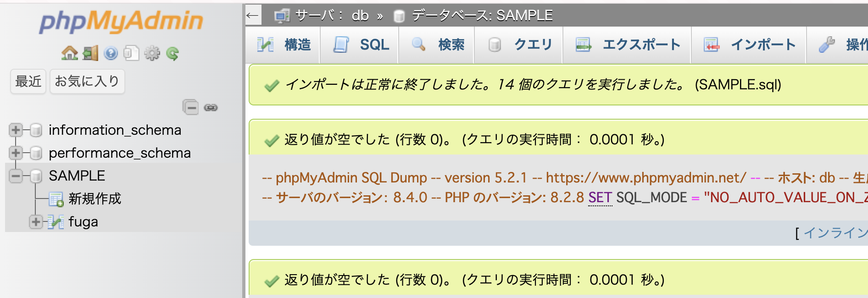
Task: Click the SAMPLE database cylinder icon
Action: pyautogui.click(x=36, y=176)
